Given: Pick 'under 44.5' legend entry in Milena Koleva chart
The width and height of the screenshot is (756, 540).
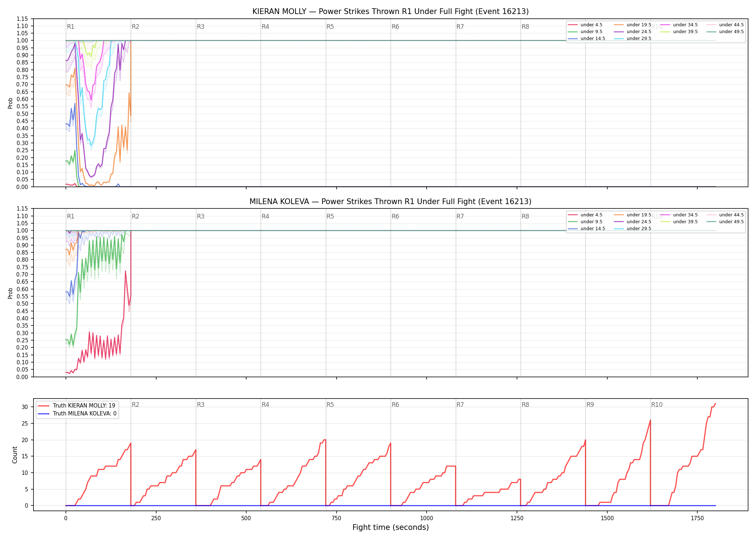Looking at the screenshot, I should click(x=725, y=215).
